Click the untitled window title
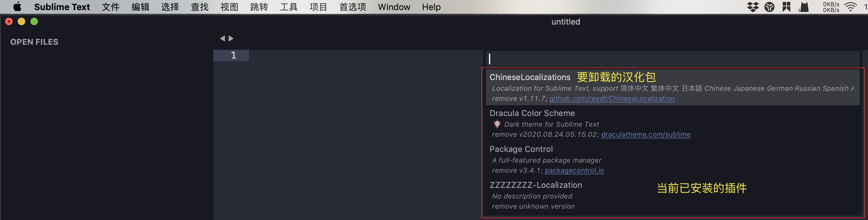 coord(566,22)
